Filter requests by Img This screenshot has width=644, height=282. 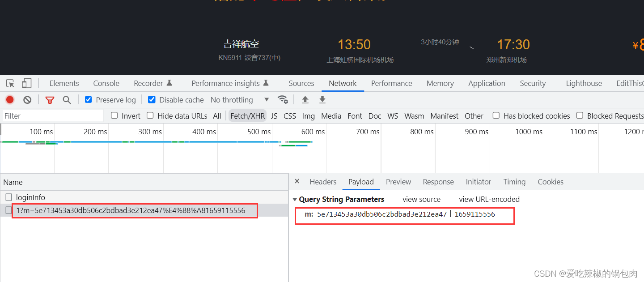click(x=309, y=116)
